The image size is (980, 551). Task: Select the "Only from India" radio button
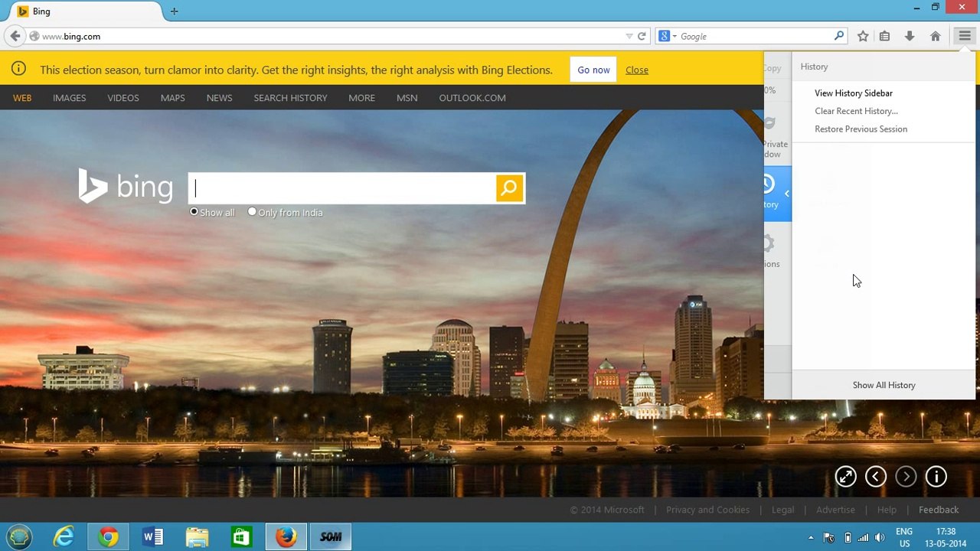click(252, 212)
